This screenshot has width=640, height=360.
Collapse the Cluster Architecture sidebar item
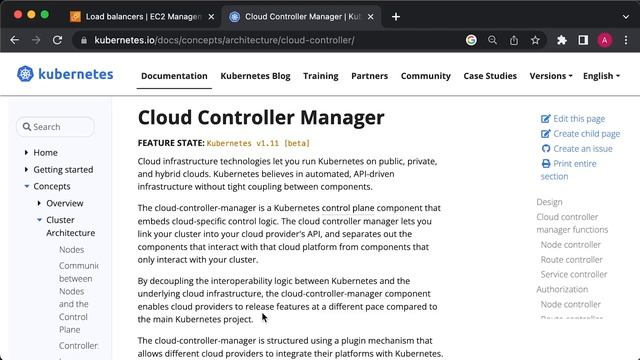tap(39, 220)
